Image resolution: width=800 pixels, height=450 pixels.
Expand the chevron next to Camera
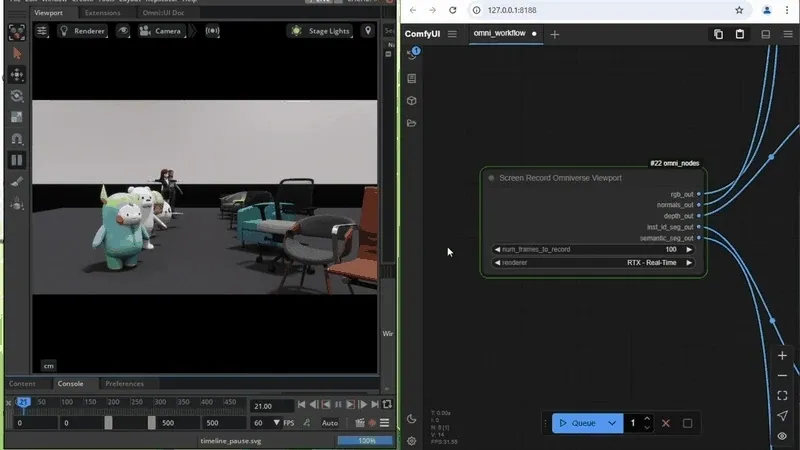(x=193, y=31)
